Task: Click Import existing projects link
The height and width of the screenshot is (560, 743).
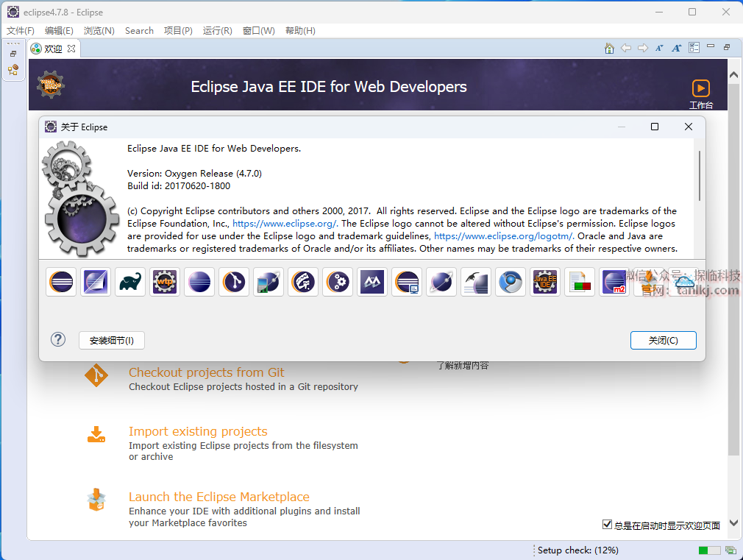Action: pyautogui.click(x=198, y=431)
